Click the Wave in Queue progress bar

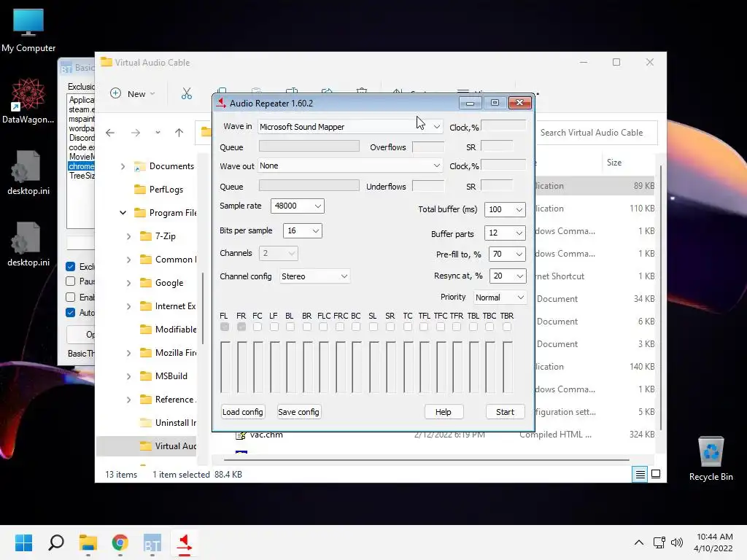click(x=309, y=146)
